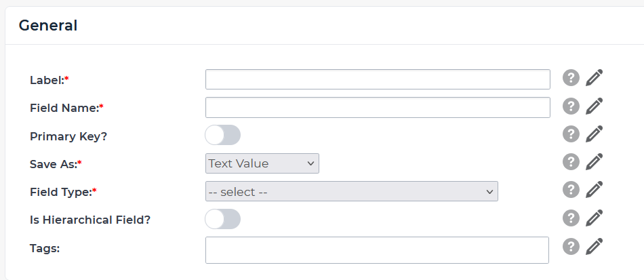Screen dimensions: 644x280
Task: Click the Tags help question mark icon
Action: click(x=571, y=246)
